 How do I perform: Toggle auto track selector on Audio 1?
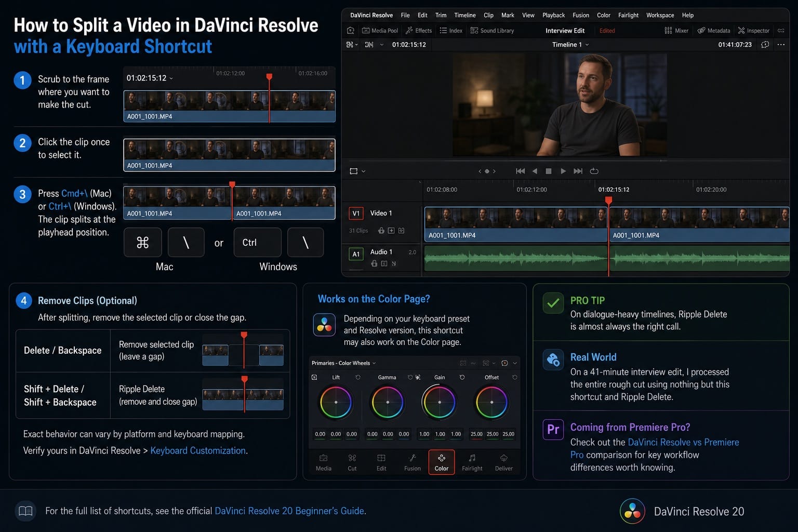tap(384, 263)
